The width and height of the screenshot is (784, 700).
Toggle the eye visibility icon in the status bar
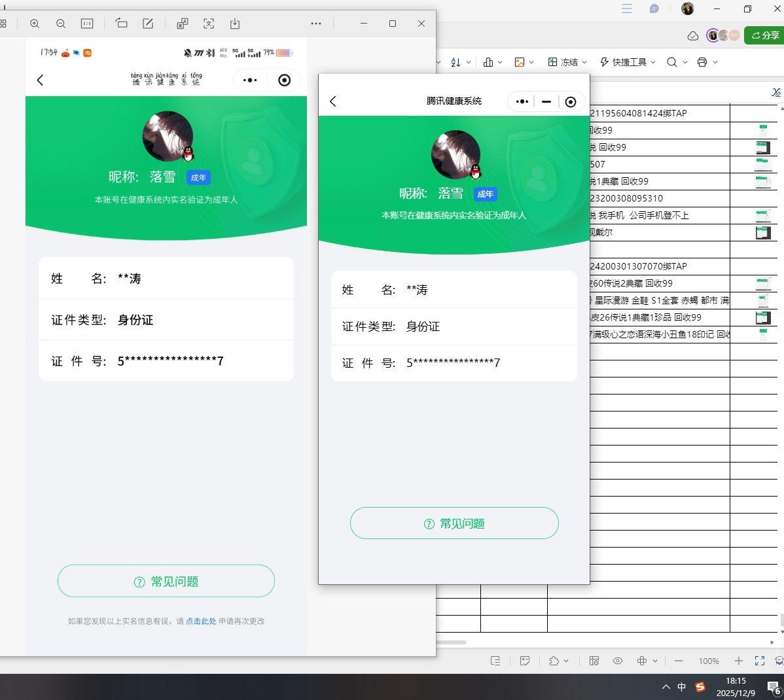(x=617, y=661)
